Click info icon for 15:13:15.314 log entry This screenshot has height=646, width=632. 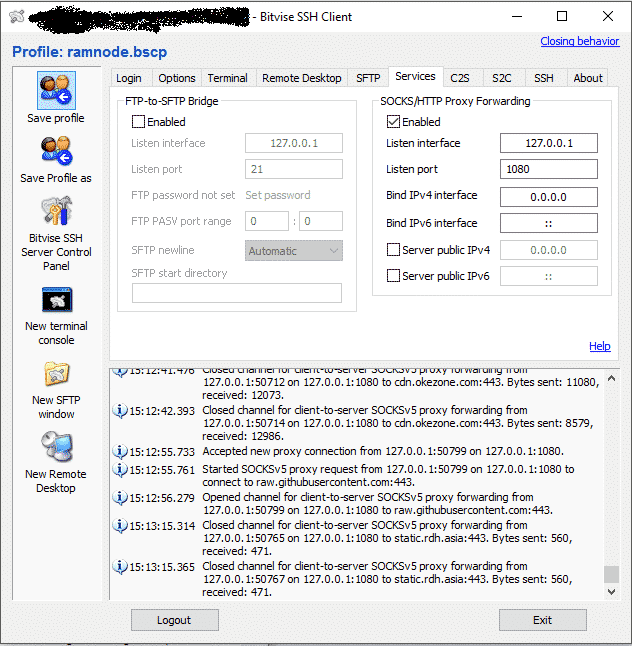coord(120,526)
